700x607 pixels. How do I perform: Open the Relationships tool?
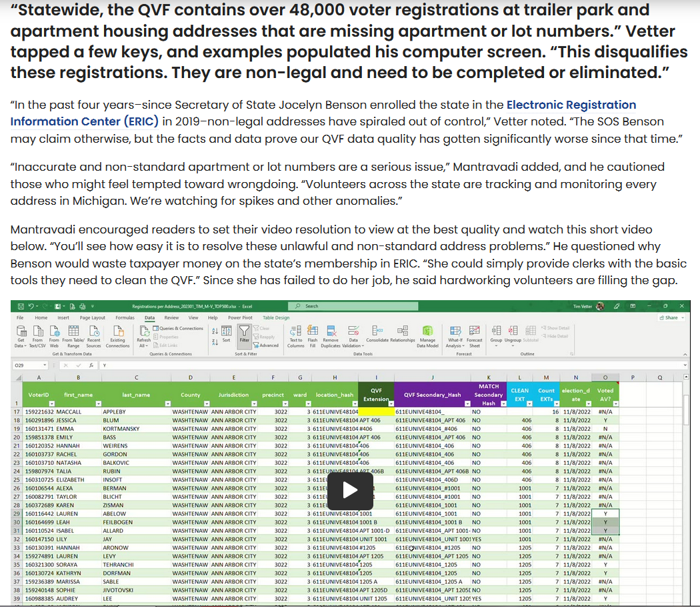[x=403, y=334]
